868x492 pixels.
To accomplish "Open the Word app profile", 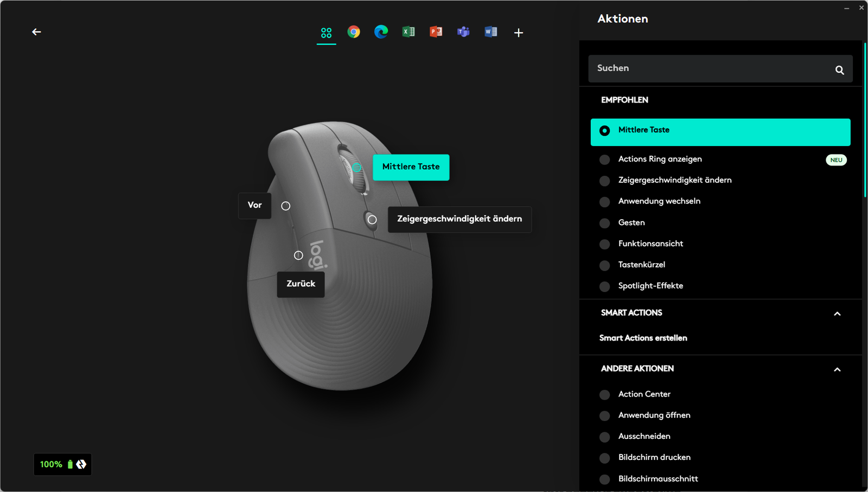I will (x=490, y=32).
